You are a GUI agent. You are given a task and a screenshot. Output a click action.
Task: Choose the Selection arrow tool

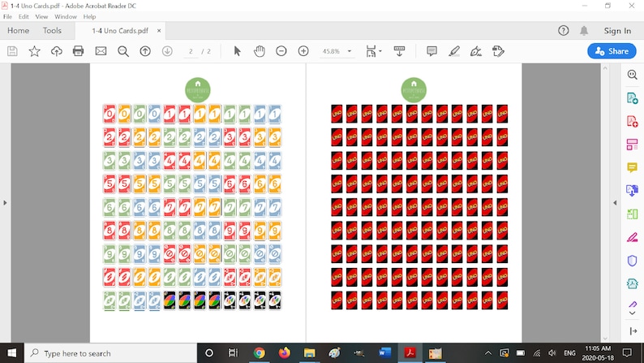[x=237, y=51]
